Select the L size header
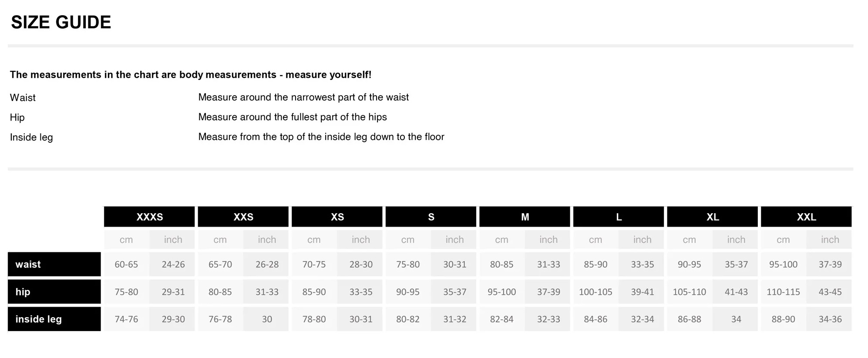 pyautogui.click(x=619, y=217)
